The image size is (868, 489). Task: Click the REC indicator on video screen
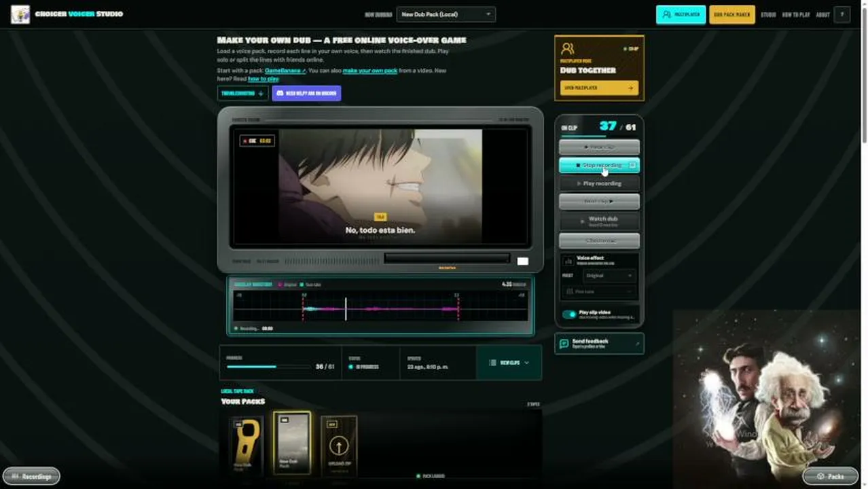257,141
